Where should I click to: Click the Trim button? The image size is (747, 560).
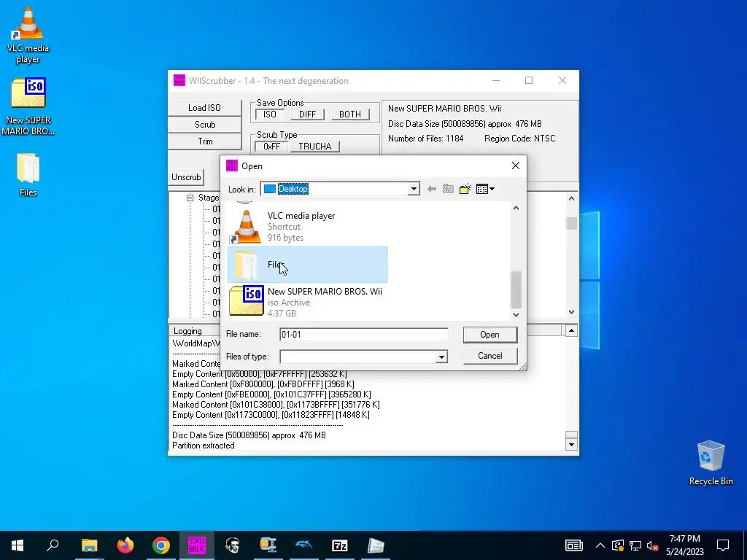pos(205,141)
